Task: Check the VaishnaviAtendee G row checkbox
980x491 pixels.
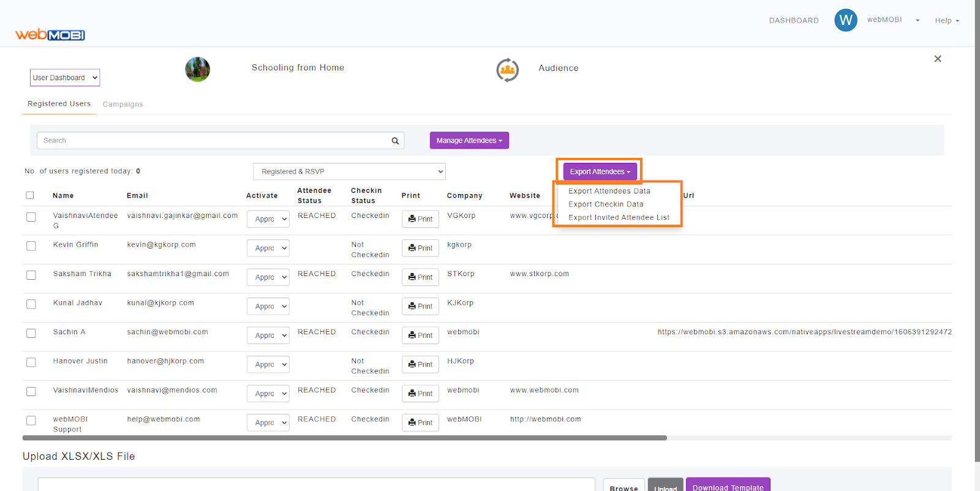Action: (x=31, y=217)
